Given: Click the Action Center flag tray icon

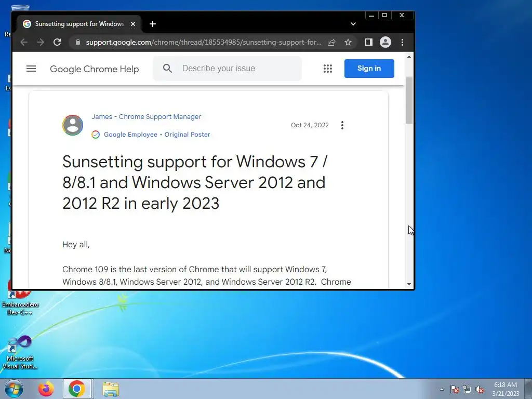Looking at the screenshot, I should pos(455,390).
